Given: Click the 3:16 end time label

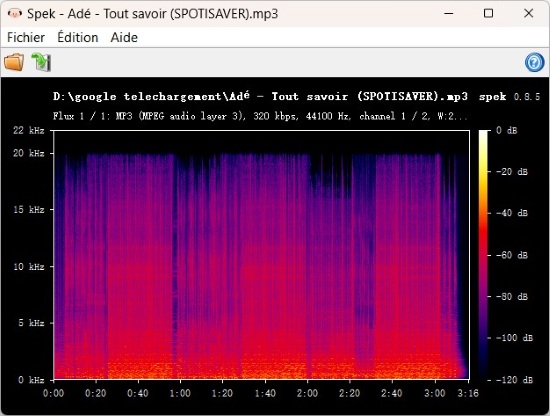Looking at the screenshot, I should tap(468, 393).
